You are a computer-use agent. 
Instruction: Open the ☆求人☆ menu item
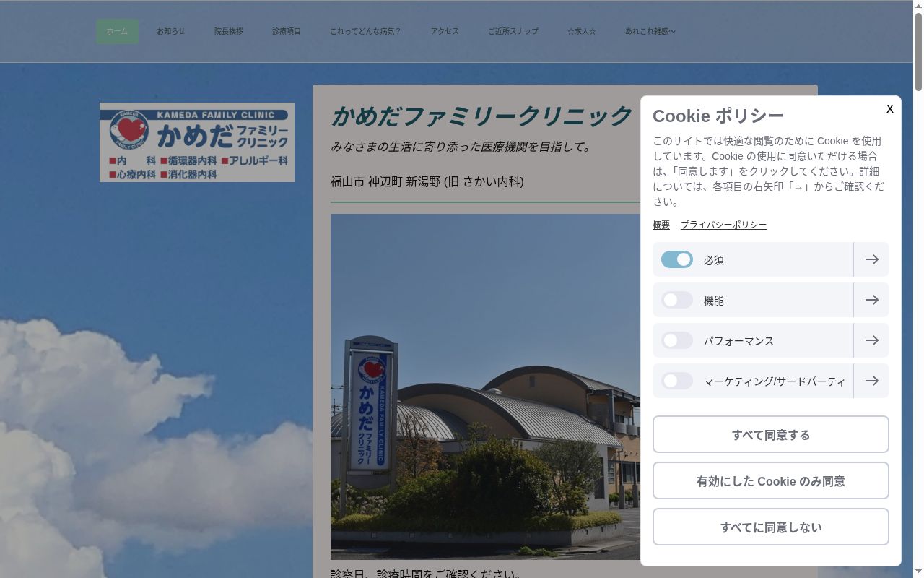pos(582,31)
